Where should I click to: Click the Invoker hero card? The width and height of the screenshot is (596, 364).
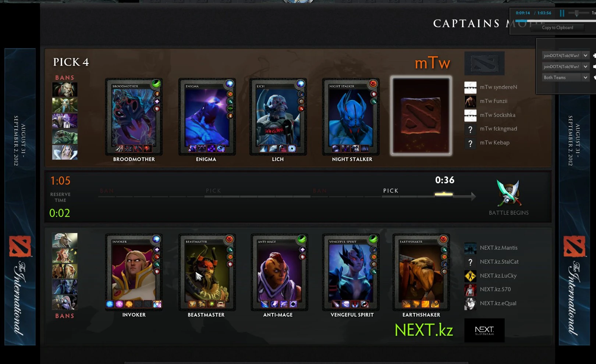pyautogui.click(x=134, y=272)
